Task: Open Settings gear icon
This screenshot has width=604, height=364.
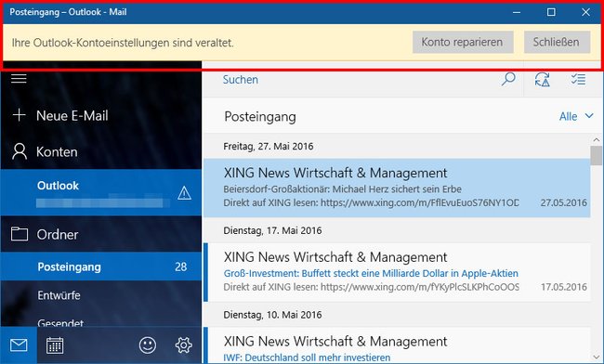Action: click(x=184, y=345)
